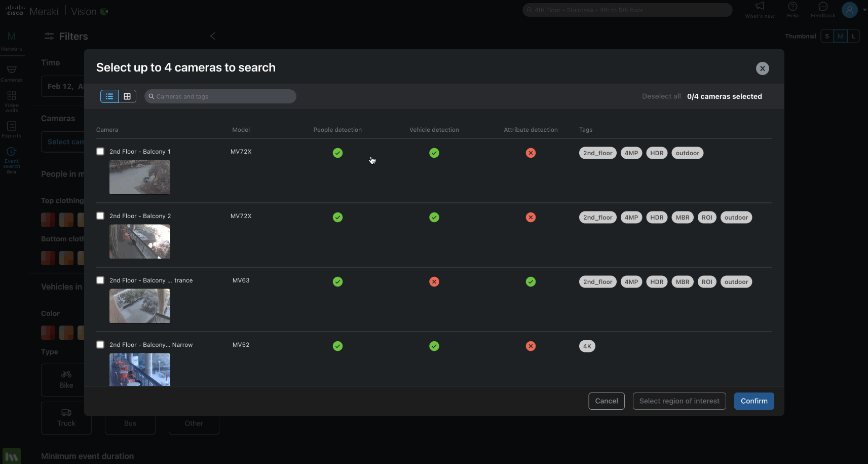
Task: Open the Exports sidebar section
Action: pyautogui.click(x=11, y=129)
